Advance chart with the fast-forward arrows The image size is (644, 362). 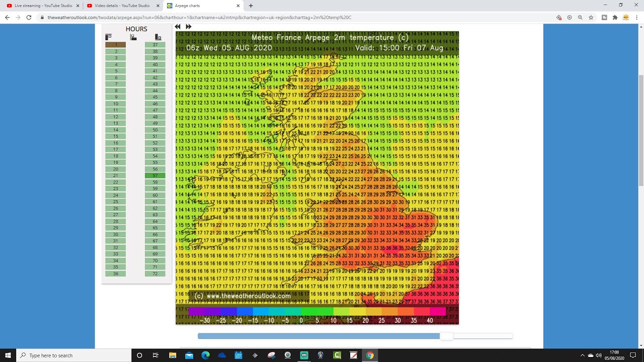point(189,27)
